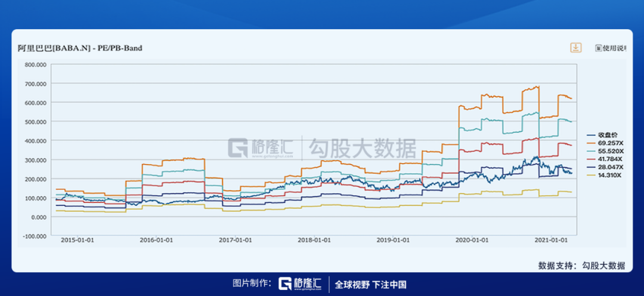Click the 200.000 y-axis label

(36, 179)
